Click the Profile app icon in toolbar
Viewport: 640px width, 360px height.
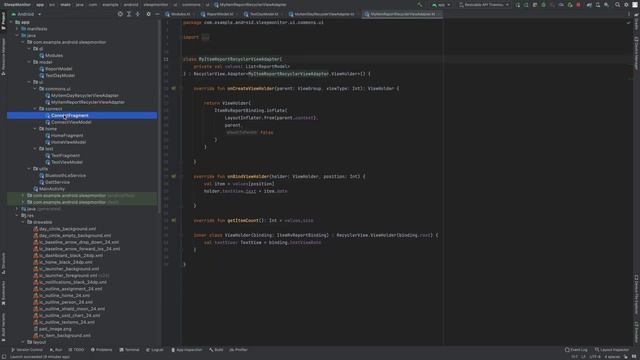pos(561,5)
